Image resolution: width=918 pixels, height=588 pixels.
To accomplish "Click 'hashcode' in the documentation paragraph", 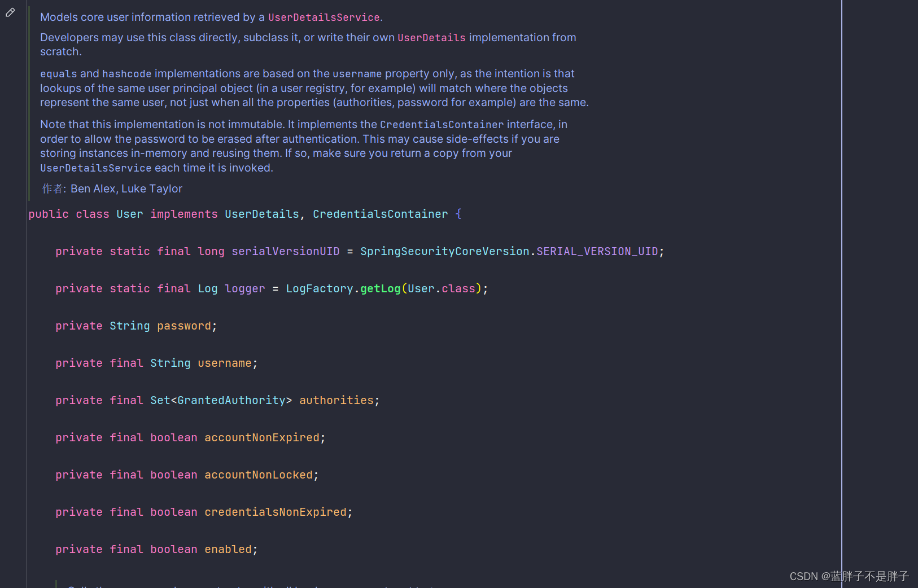I will click(127, 74).
